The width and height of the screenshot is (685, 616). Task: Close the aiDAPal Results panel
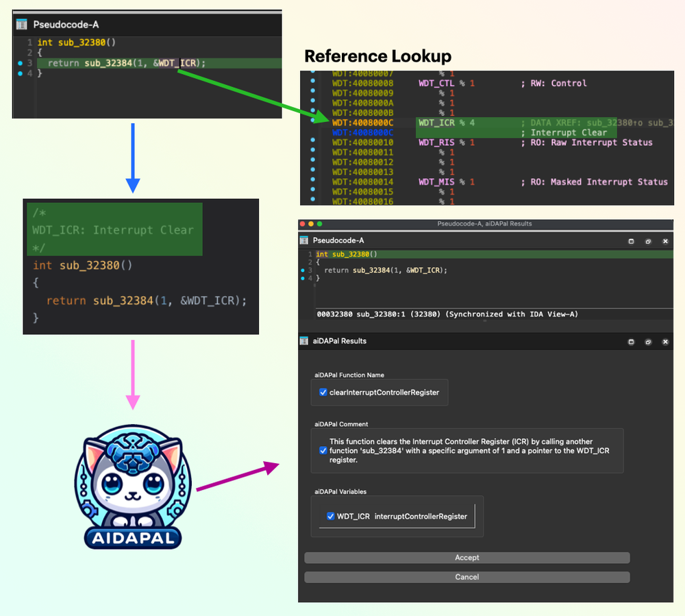pos(665,342)
